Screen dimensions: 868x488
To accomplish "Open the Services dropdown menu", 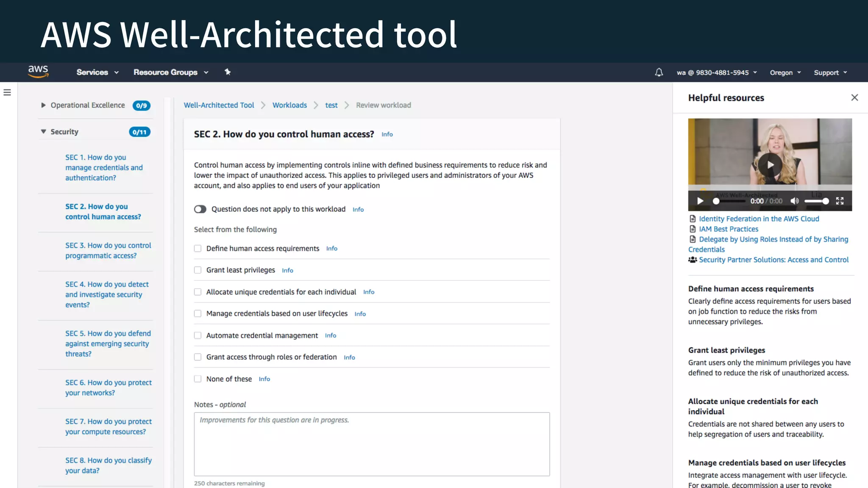I will coord(97,72).
